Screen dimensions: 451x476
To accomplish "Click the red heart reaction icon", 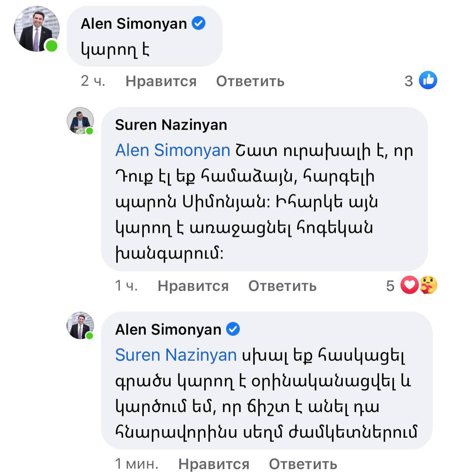I will coord(409,285).
